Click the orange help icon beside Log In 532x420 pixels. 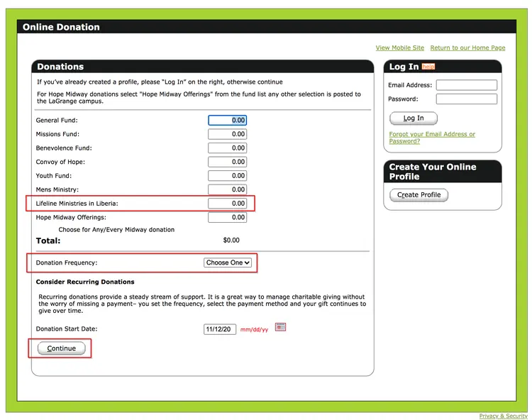(x=428, y=67)
